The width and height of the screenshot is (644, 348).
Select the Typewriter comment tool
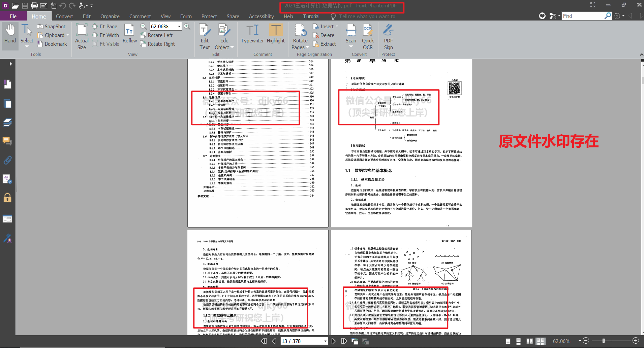pyautogui.click(x=252, y=34)
